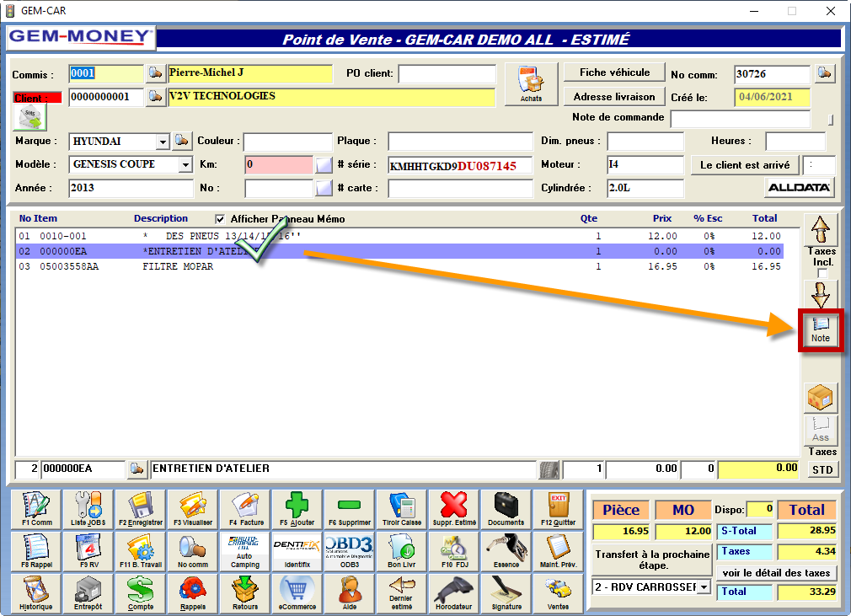Toggle Taxes Incl. checkbox
The width and height of the screenshot is (851, 616).
click(x=822, y=274)
